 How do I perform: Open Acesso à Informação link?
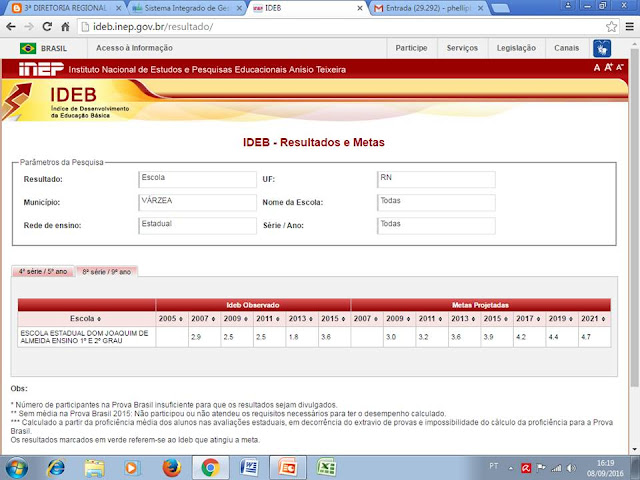[x=134, y=48]
